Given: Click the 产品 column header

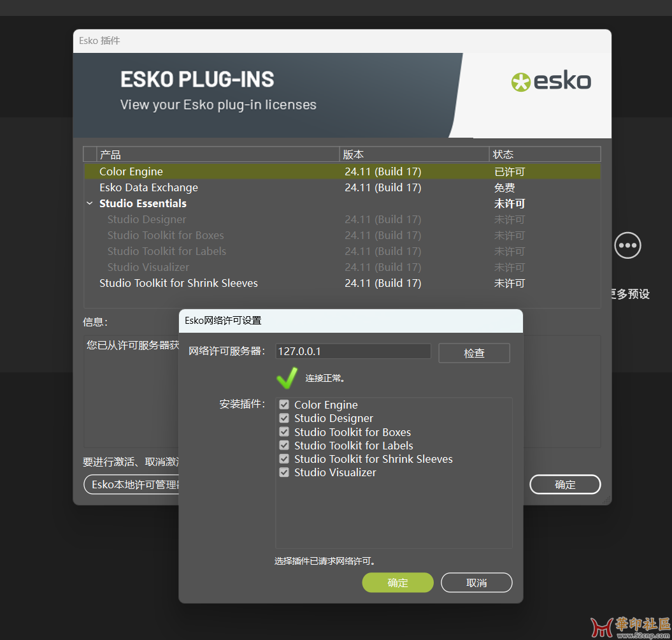Looking at the screenshot, I should [218, 154].
